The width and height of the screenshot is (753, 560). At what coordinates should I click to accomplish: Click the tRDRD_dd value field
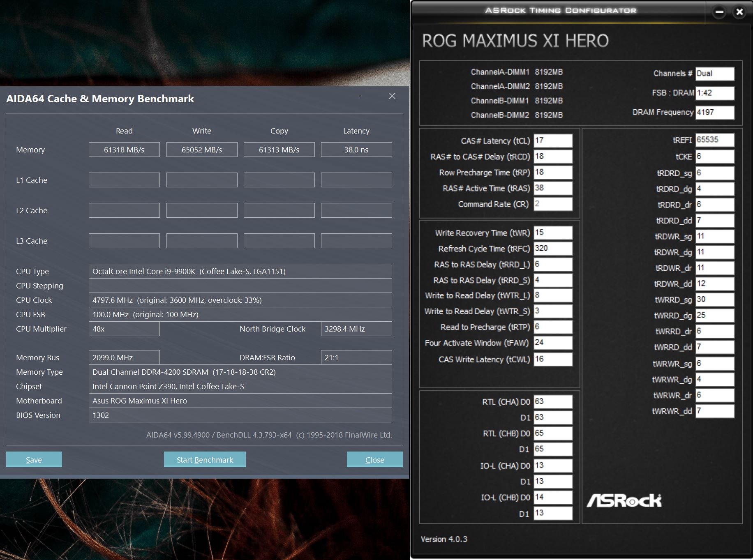tap(715, 221)
